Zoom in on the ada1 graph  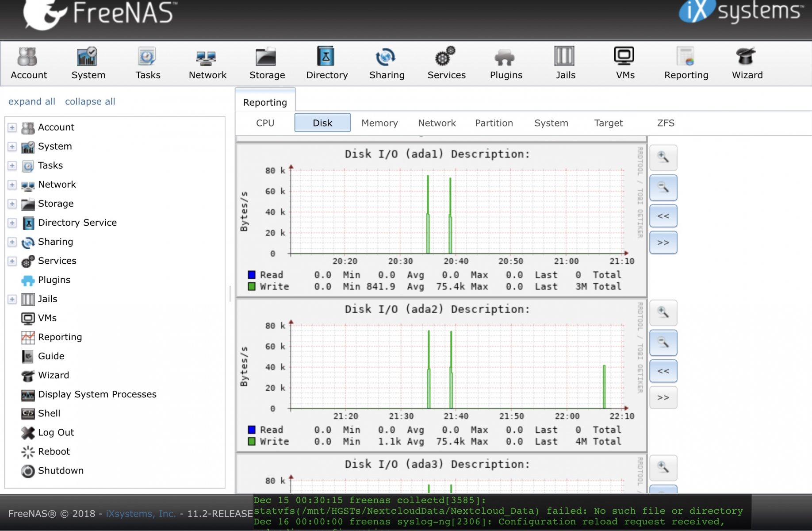tap(663, 158)
